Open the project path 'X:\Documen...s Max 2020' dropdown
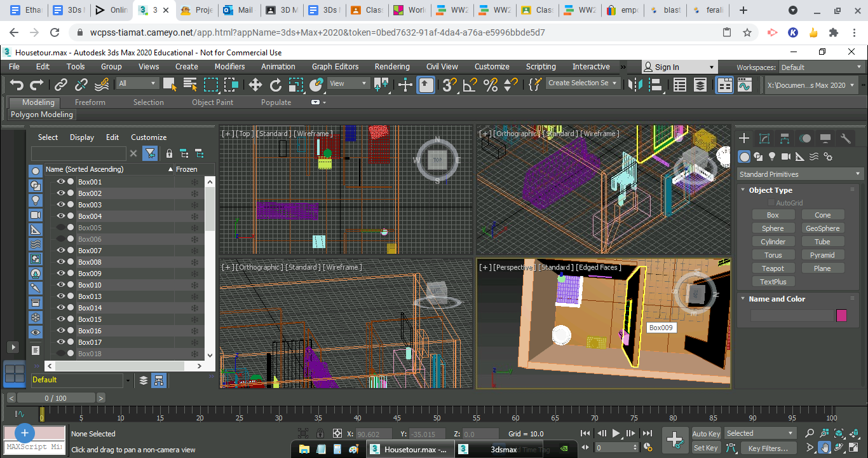The image size is (868, 458). point(811,85)
